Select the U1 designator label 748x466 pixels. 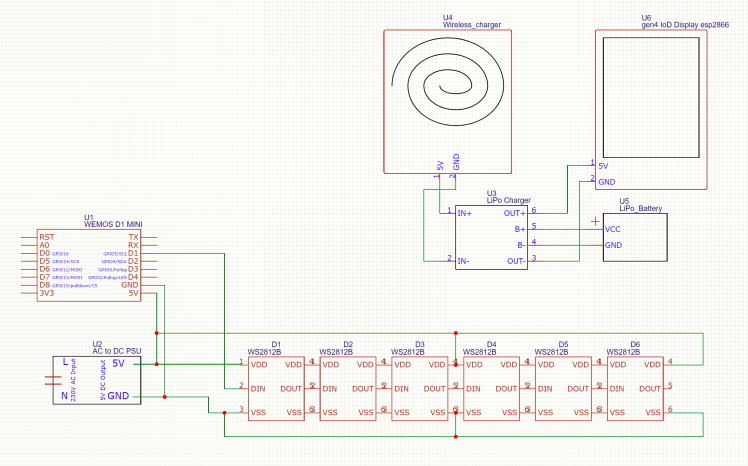(89, 217)
